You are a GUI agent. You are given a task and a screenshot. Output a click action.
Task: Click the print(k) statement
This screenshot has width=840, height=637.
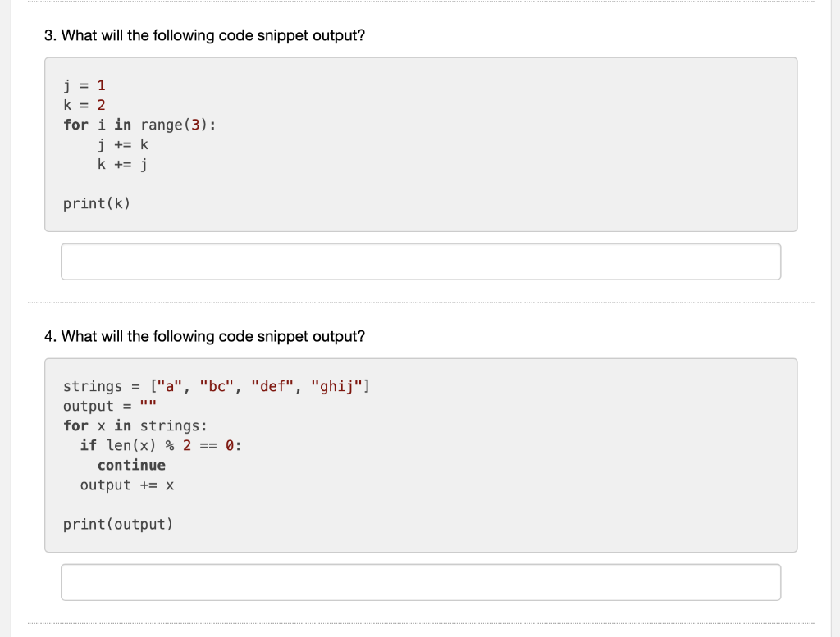pos(97,203)
